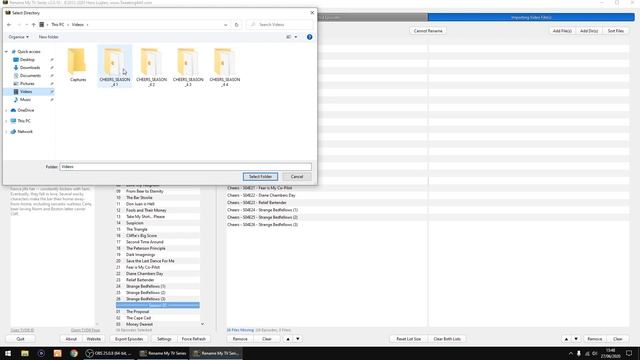Viewport: 640px width, 360px height.
Task: Refresh the Videos folder view
Action: click(x=236, y=24)
